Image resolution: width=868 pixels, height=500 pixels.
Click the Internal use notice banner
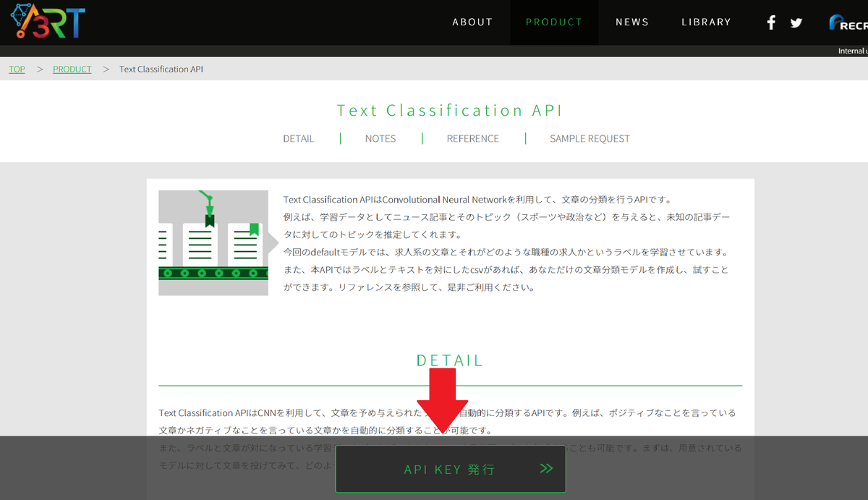[x=852, y=50]
